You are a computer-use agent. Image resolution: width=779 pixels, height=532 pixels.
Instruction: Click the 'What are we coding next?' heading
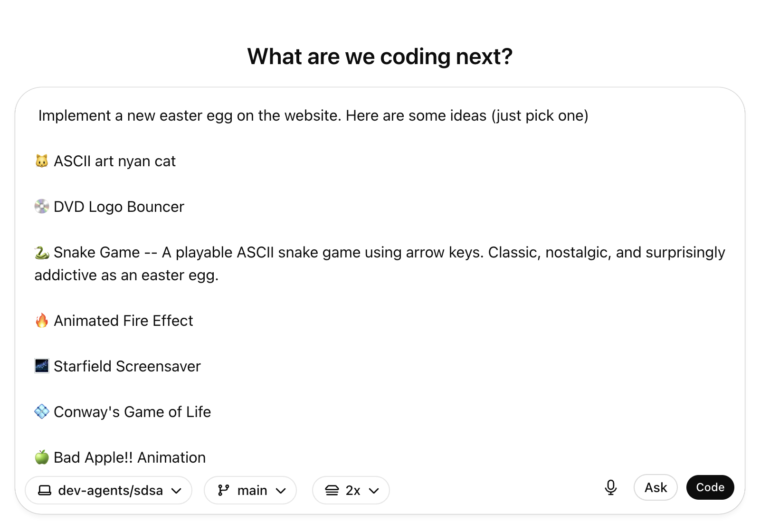pyautogui.click(x=380, y=56)
